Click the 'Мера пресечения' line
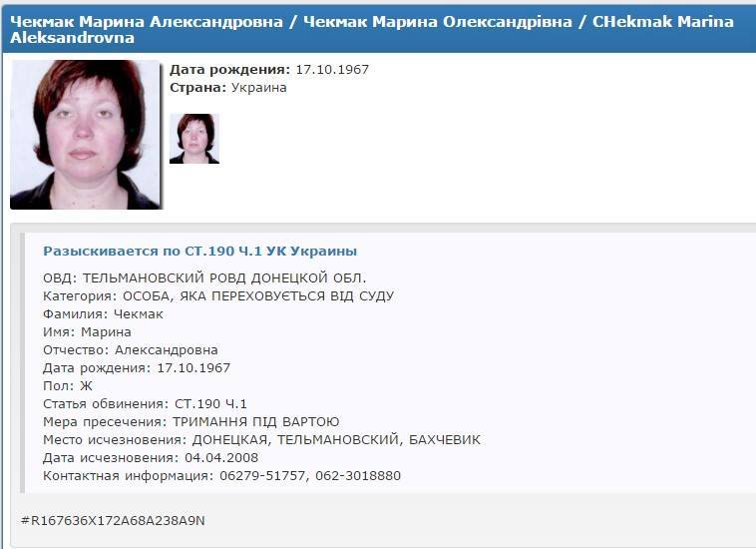Viewport: 756px width, 549px height. 190,421
